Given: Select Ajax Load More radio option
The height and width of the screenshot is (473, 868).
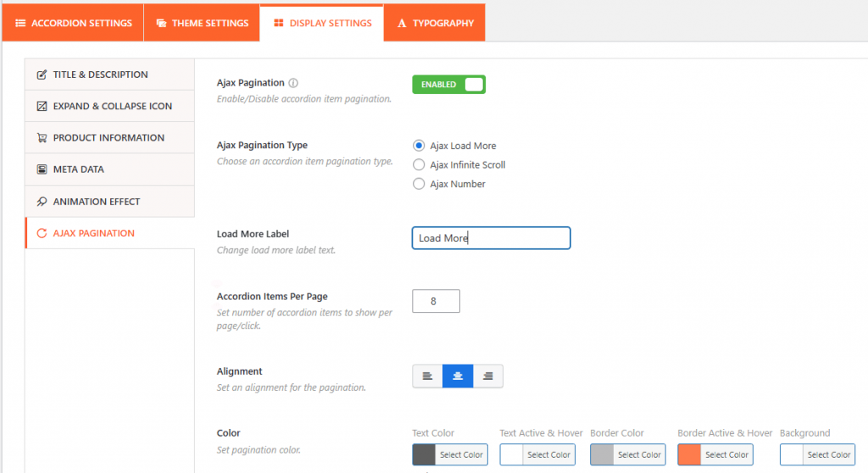Looking at the screenshot, I should 419,146.
